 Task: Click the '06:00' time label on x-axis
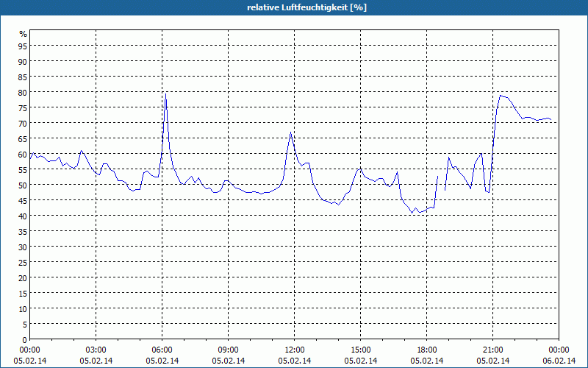(x=162, y=350)
